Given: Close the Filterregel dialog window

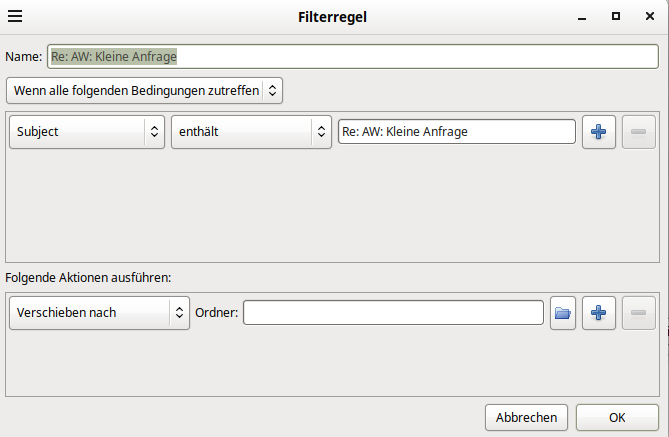Looking at the screenshot, I should pyautogui.click(x=650, y=16).
